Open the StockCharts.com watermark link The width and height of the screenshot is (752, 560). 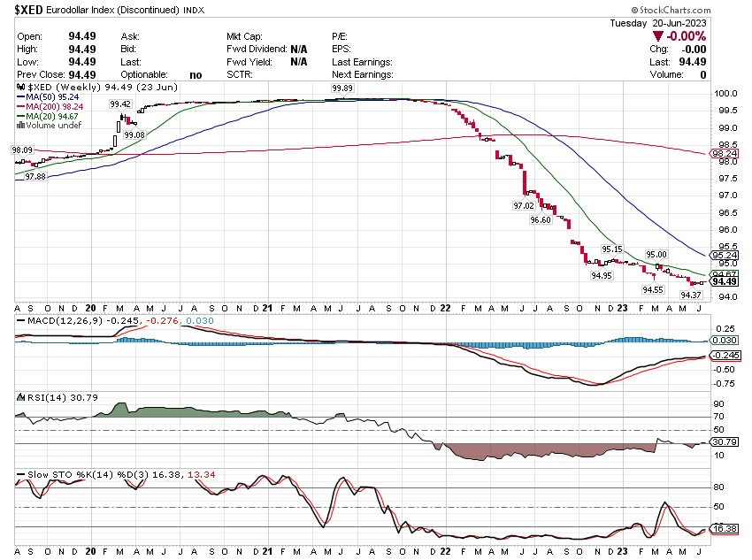click(x=705, y=9)
